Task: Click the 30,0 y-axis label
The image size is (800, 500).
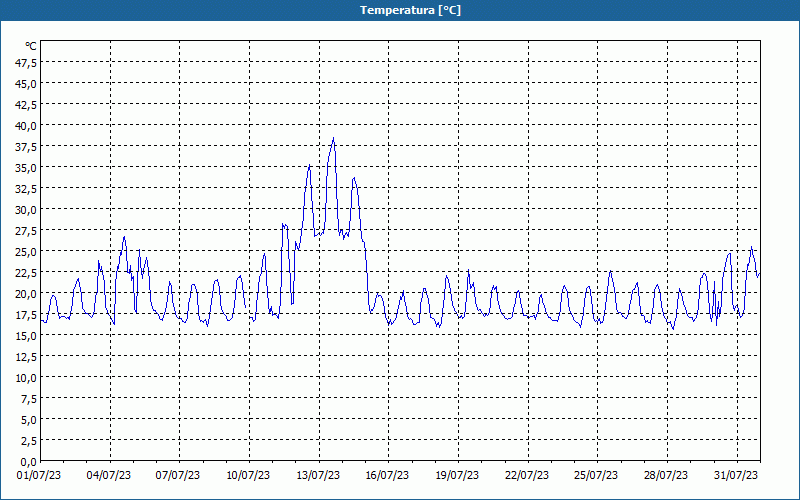Action: tap(27, 210)
